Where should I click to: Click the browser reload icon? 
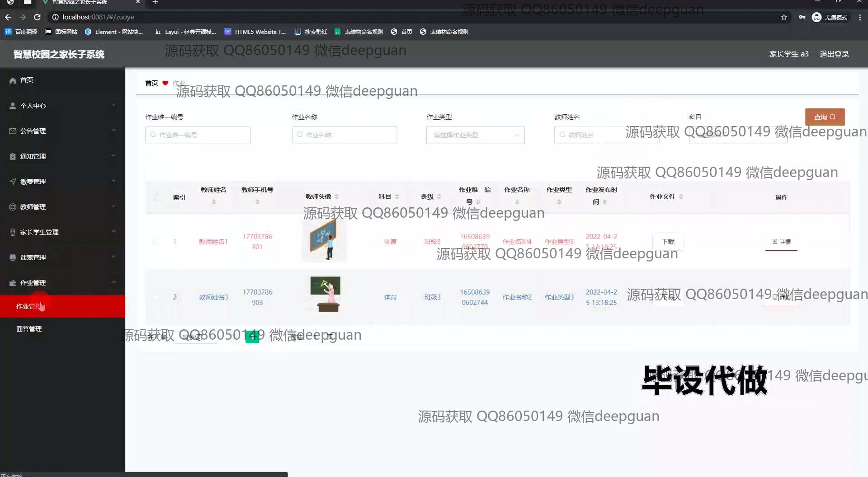pyautogui.click(x=38, y=17)
